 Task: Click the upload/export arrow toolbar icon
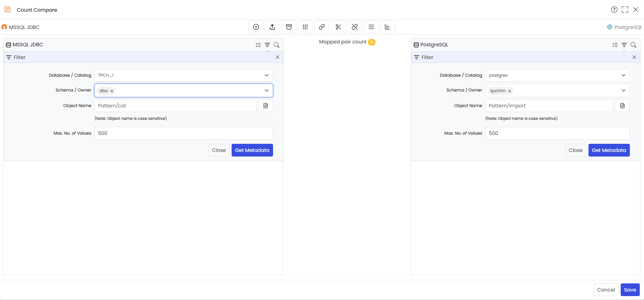(272, 27)
